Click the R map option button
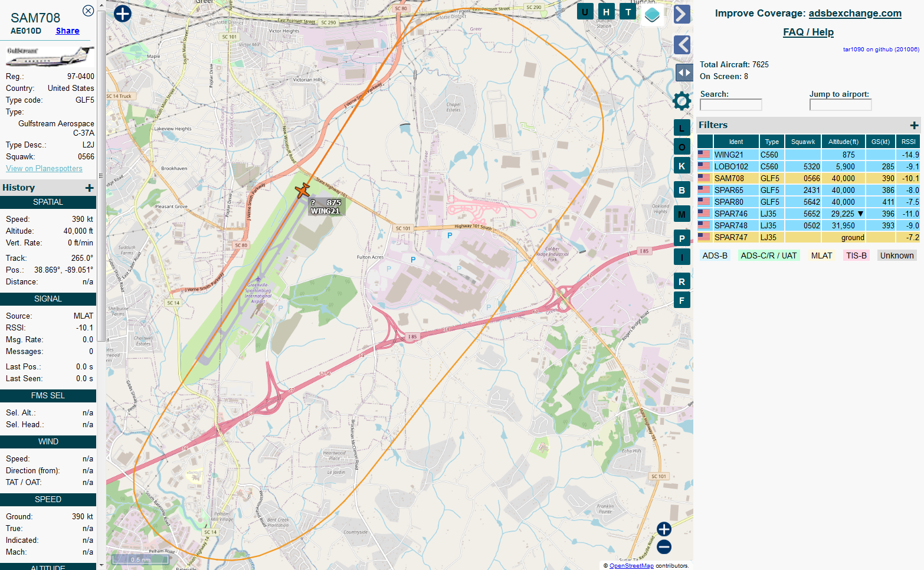The width and height of the screenshot is (924, 570). tap(682, 281)
